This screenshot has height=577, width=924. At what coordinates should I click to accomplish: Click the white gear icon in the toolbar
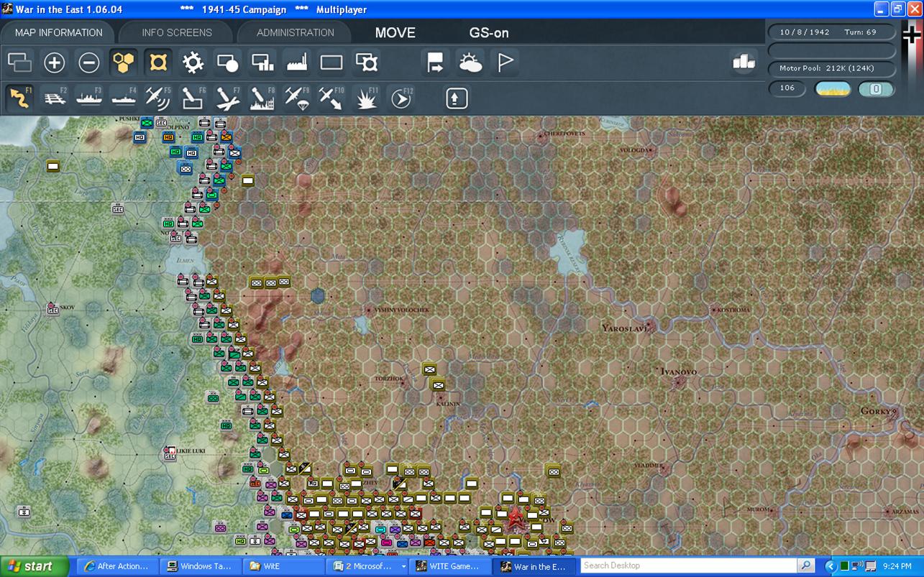(x=193, y=63)
